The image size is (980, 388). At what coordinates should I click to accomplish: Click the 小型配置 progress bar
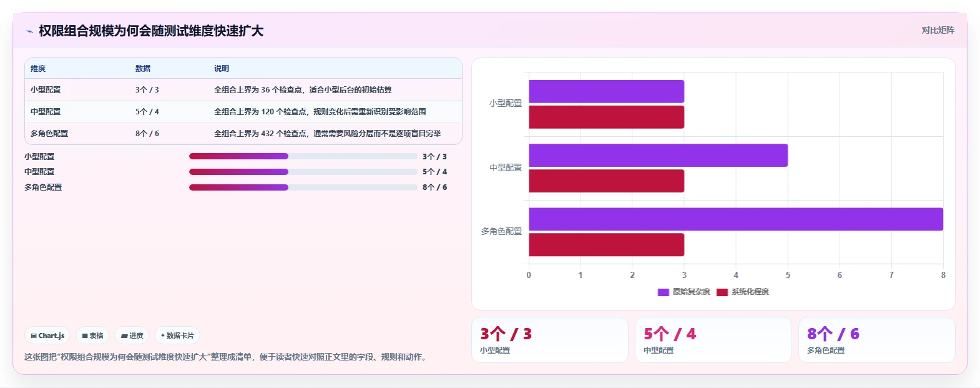(303, 156)
